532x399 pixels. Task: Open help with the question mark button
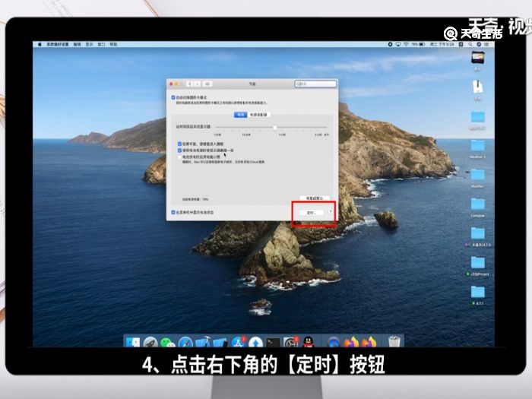(x=331, y=212)
